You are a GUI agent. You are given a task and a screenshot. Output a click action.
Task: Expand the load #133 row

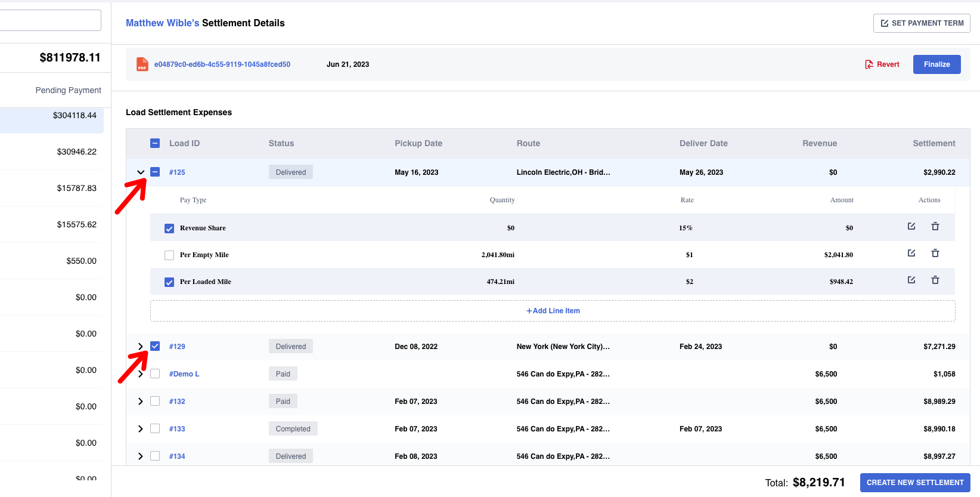coord(141,429)
